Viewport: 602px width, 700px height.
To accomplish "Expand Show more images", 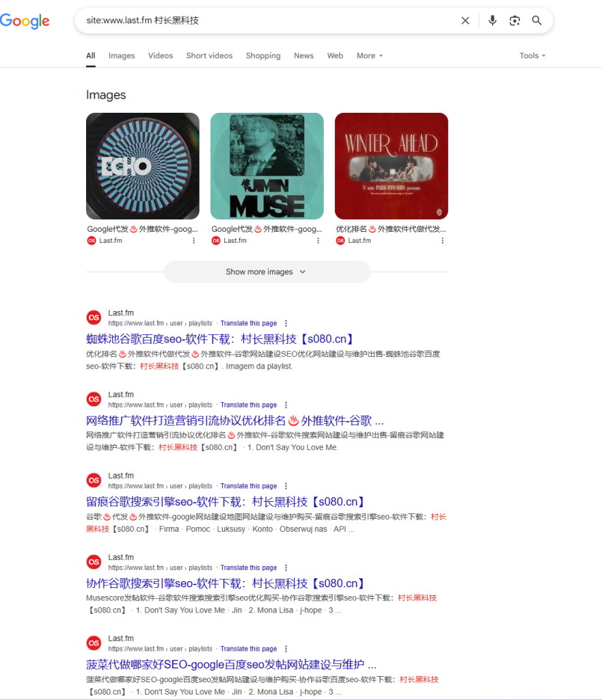I will [266, 272].
